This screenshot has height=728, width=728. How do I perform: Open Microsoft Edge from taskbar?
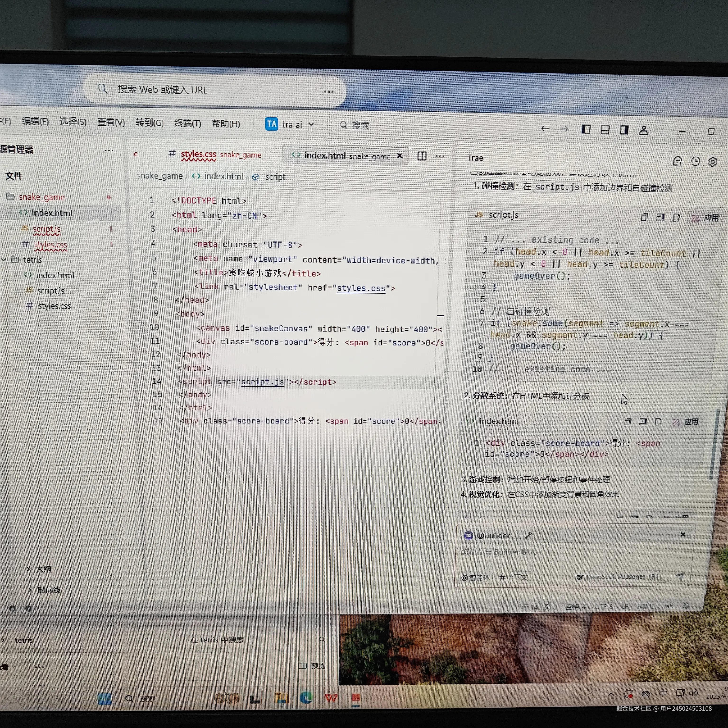[x=306, y=698]
